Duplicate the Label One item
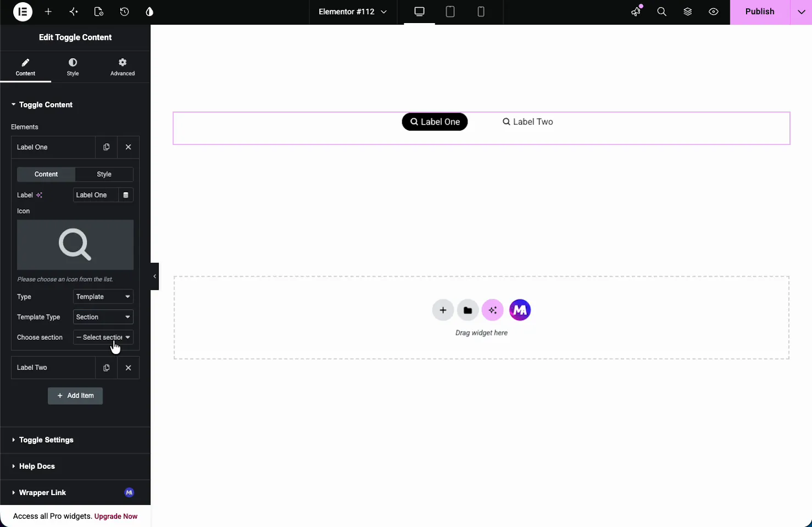The height and width of the screenshot is (527, 812). (x=107, y=147)
